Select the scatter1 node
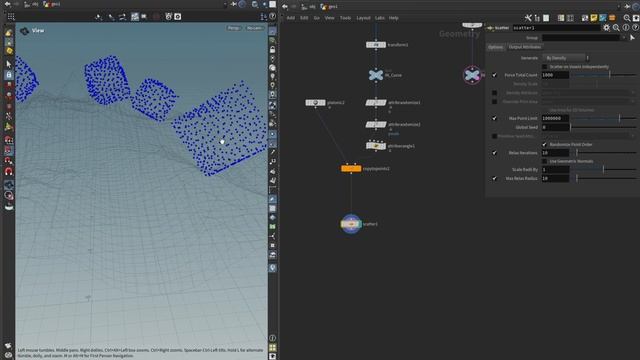 (351, 224)
